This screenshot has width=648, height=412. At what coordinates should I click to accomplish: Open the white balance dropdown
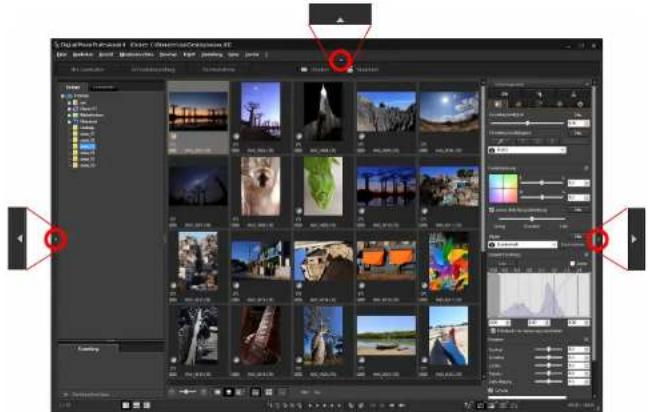(527, 150)
